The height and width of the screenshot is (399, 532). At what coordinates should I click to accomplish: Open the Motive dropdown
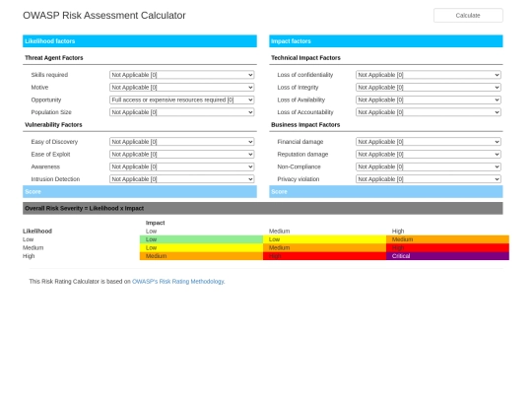[x=181, y=88]
